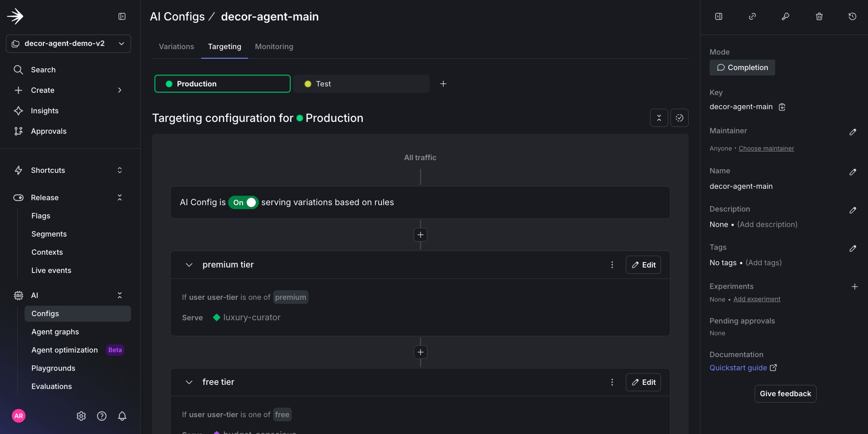This screenshot has height=434, width=868.
Task: Click the Give feedback button
Action: tap(786, 394)
